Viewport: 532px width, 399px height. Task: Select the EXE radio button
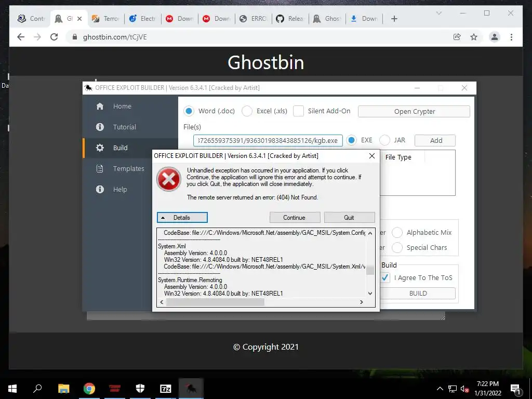352,140
